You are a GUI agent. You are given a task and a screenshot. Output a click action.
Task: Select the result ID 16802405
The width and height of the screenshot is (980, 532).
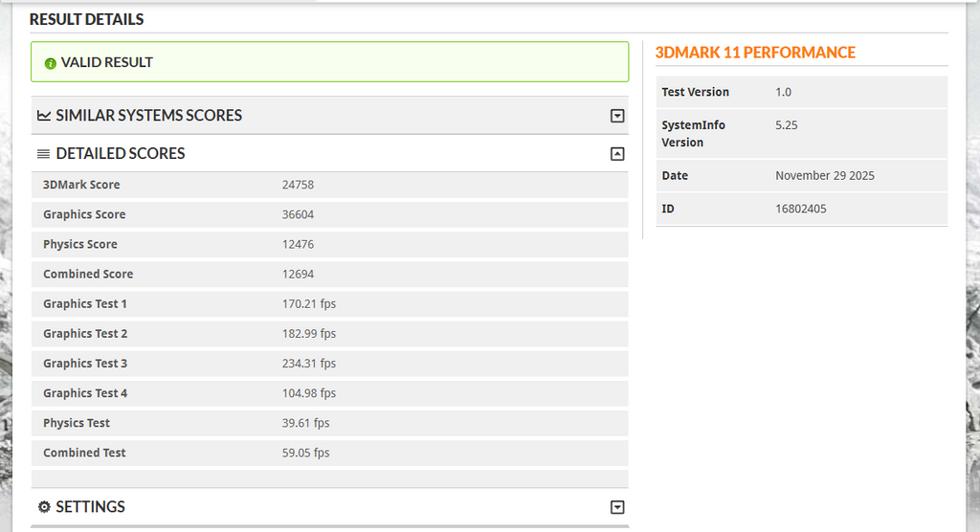point(801,209)
